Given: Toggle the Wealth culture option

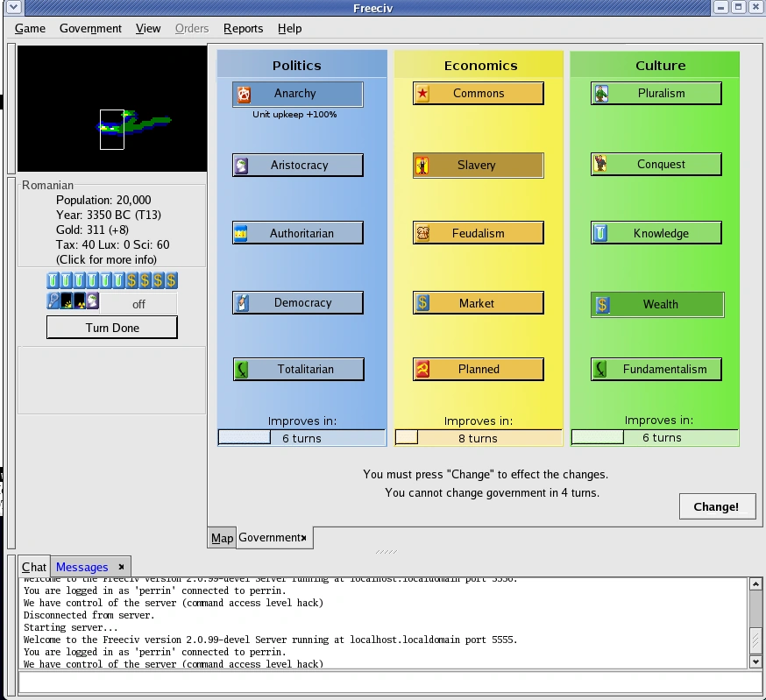Looking at the screenshot, I should tap(657, 305).
